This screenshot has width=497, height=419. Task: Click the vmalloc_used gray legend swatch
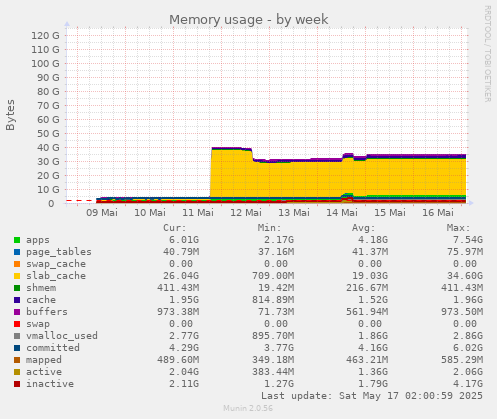(17, 336)
